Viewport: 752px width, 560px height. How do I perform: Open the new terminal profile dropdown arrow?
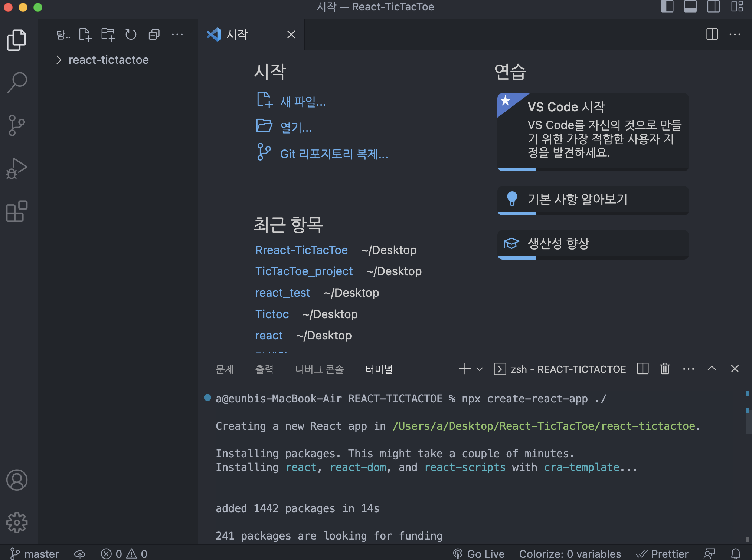click(480, 369)
